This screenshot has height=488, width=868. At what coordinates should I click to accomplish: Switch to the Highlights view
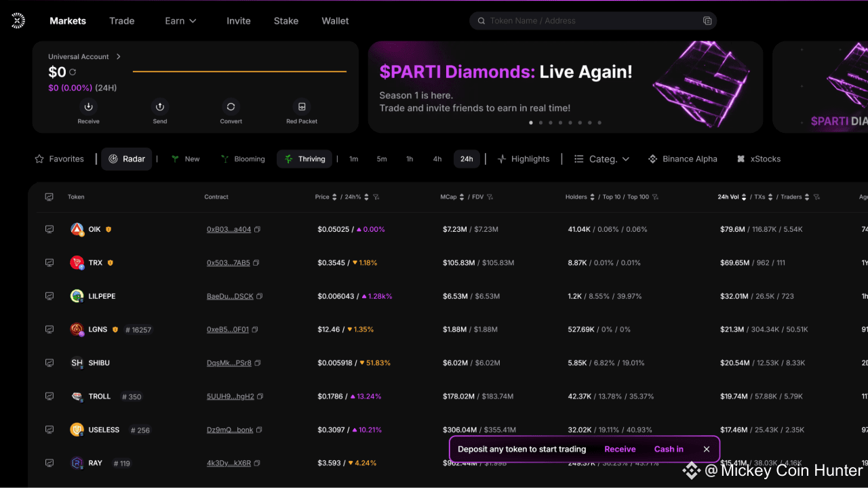point(524,159)
